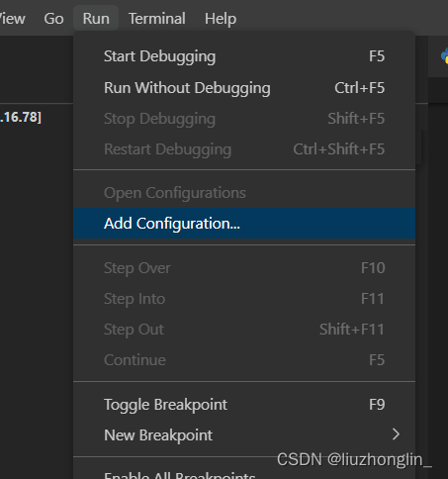The height and width of the screenshot is (479, 448).
Task: Open New Breakpoint submenu
Action: 244,435
